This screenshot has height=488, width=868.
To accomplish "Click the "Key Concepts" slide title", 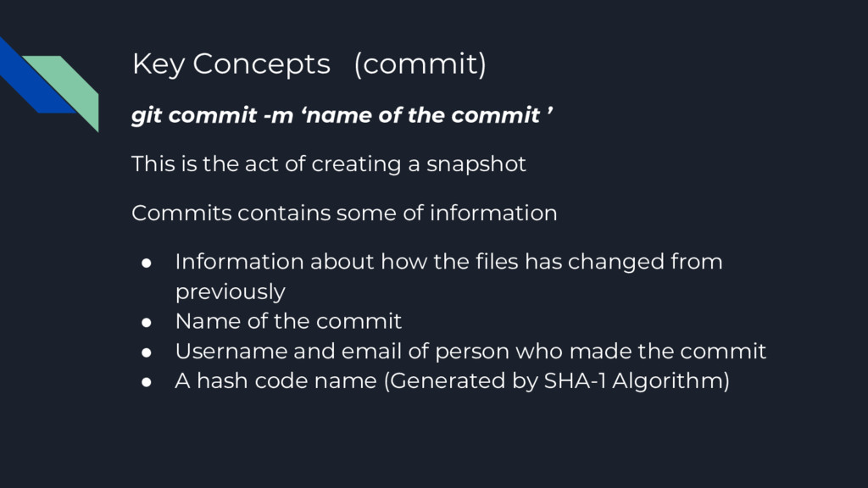I will coord(231,64).
